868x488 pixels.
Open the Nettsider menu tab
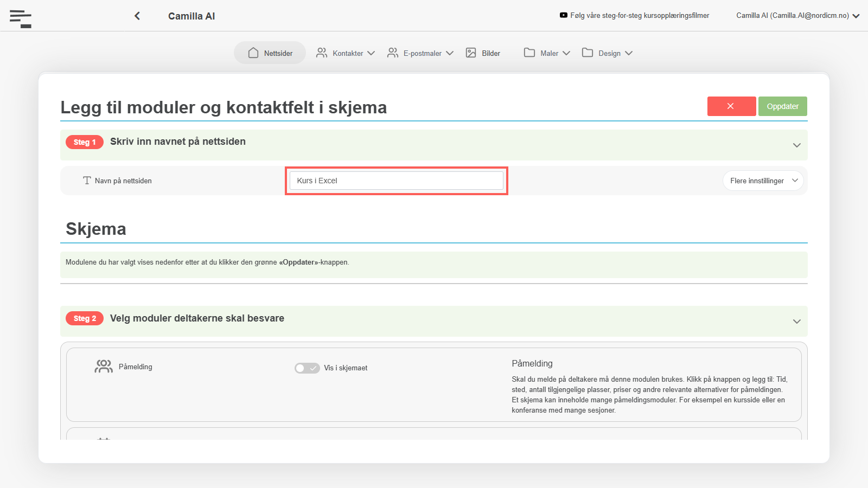[x=270, y=53]
